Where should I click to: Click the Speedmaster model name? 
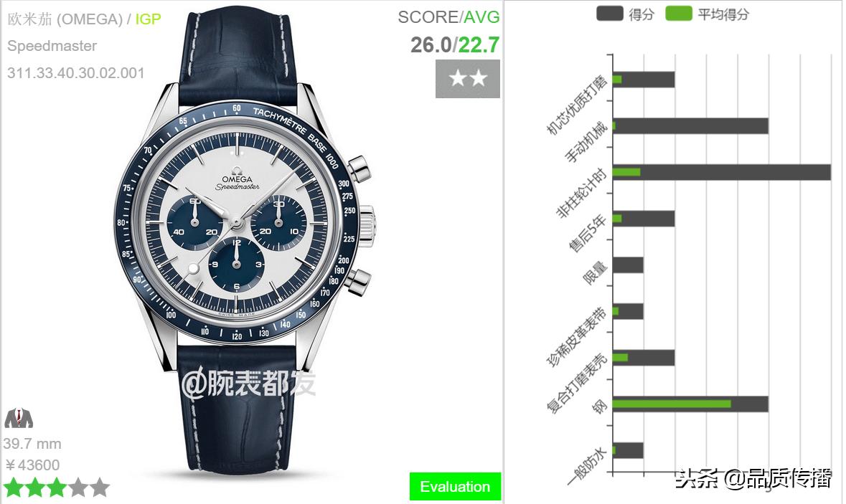52,46
